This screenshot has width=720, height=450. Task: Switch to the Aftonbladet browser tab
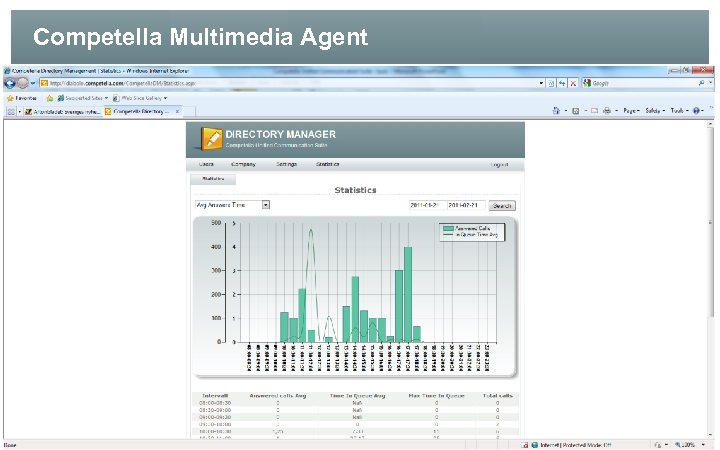[x=63, y=111]
